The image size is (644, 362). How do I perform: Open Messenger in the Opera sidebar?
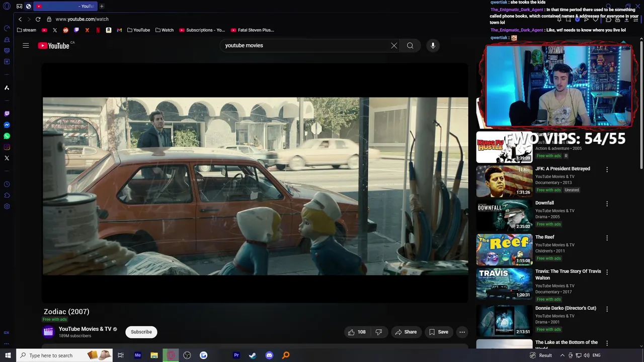[7, 125]
